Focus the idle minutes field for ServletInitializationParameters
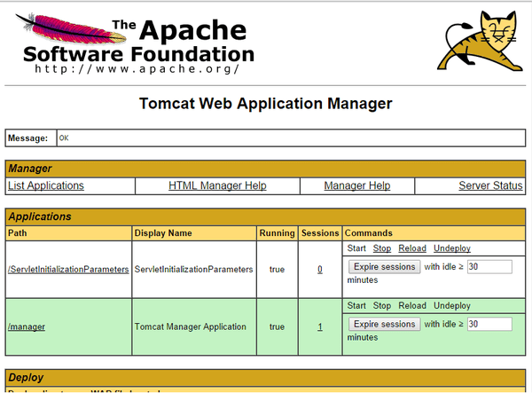The height and width of the screenshot is (393, 532). click(x=489, y=266)
